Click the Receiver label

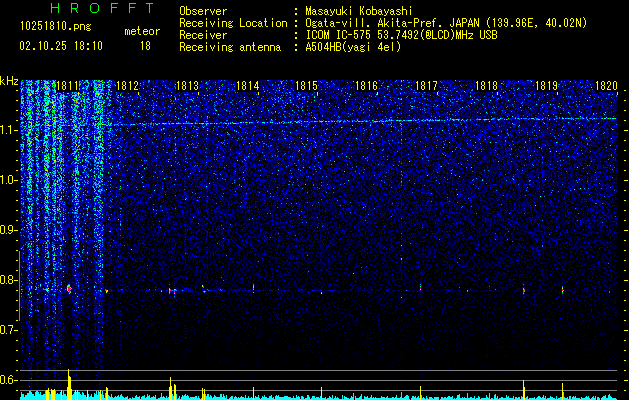(x=203, y=35)
